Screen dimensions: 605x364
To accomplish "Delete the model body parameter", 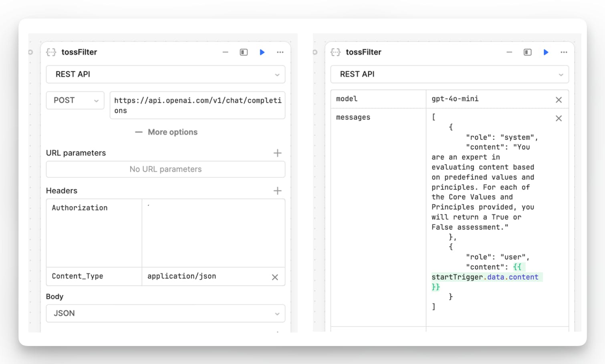I will click(559, 100).
